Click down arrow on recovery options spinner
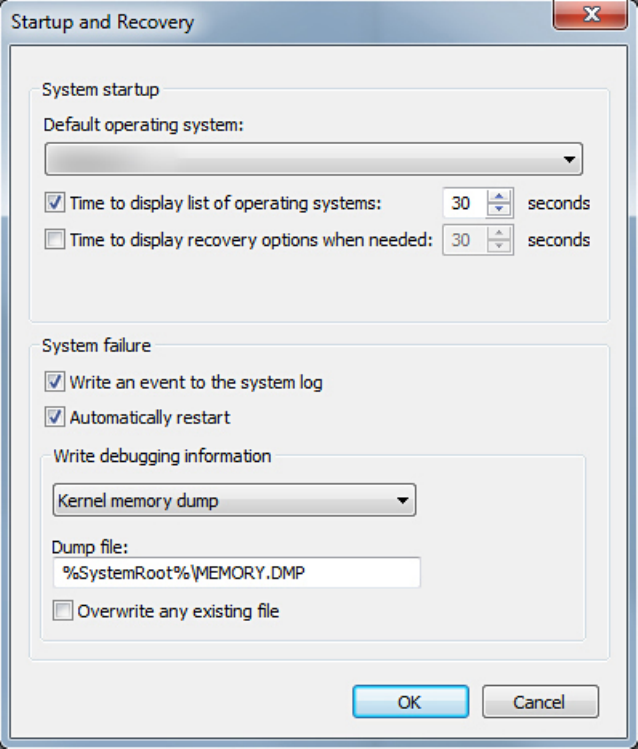Screen dimensions: 638x749 coord(499,247)
